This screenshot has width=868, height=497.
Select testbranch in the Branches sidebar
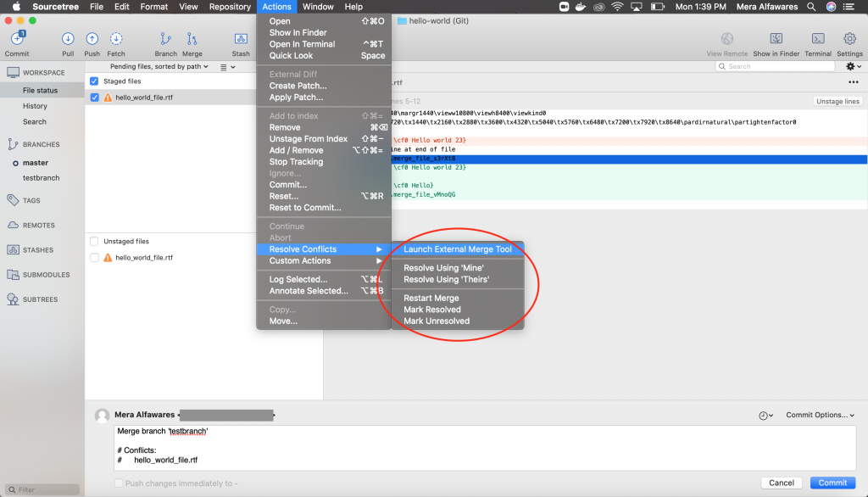42,178
